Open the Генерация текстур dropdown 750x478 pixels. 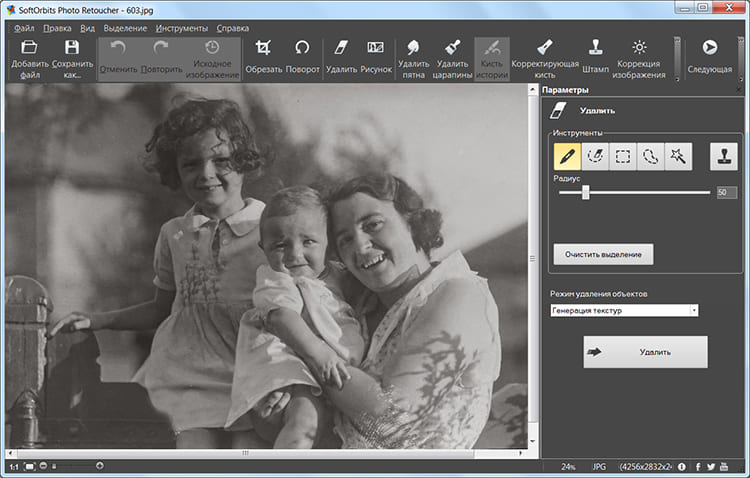coord(624,311)
